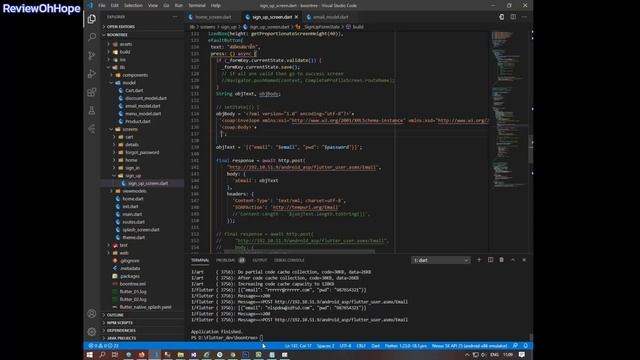Viewport: 640px width, 360px height.
Task: Click Dart language mode in status bar
Action: point(376,346)
